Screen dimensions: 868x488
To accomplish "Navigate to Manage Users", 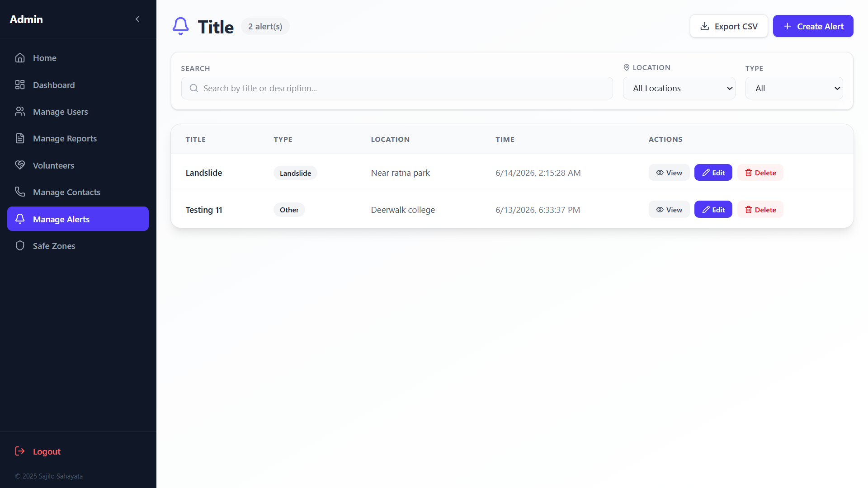I will click(x=78, y=112).
